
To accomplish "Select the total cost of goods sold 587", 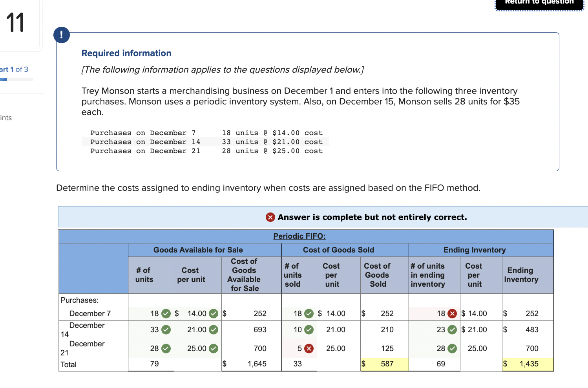I will click(x=387, y=364).
